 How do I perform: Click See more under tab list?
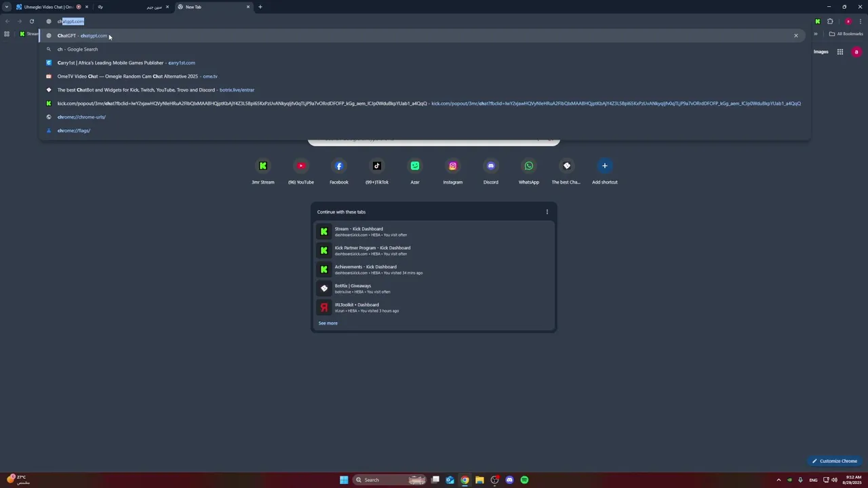[328, 323]
